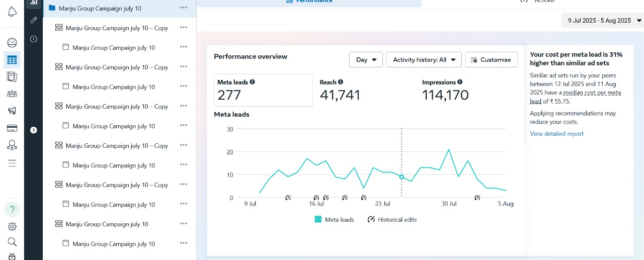Image resolution: width=644 pixels, height=260 pixels.
Task: Open the Activity history: All dropdown
Action: pyautogui.click(x=424, y=60)
